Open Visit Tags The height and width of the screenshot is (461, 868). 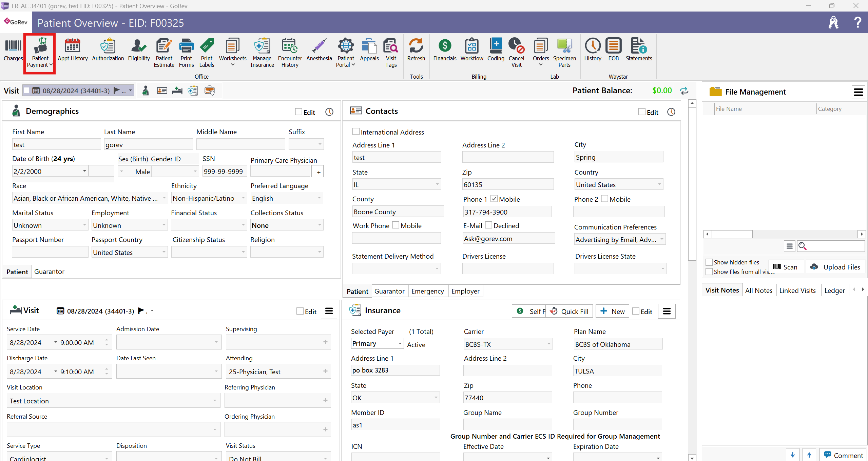[x=391, y=53]
